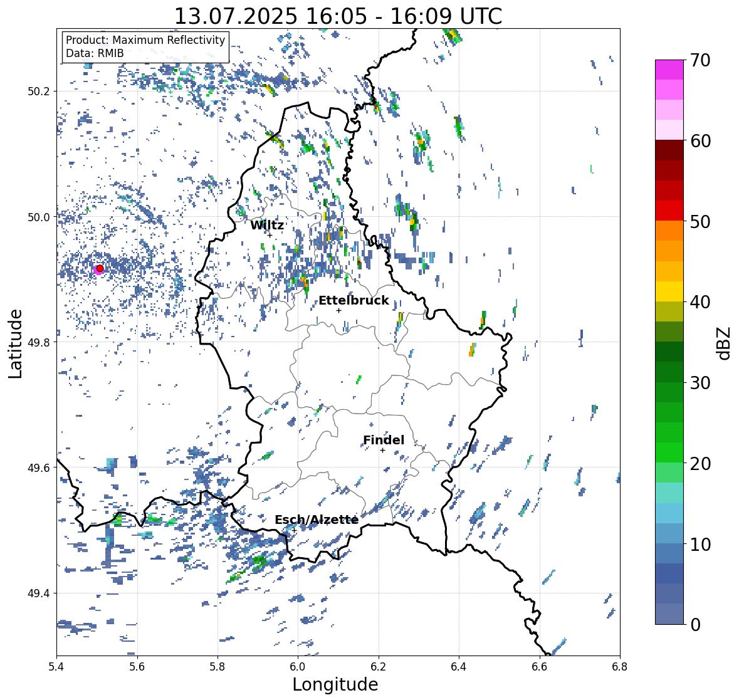The image size is (739, 700).
Task: Click the longitude tick label 6.2
Action: pos(379,667)
